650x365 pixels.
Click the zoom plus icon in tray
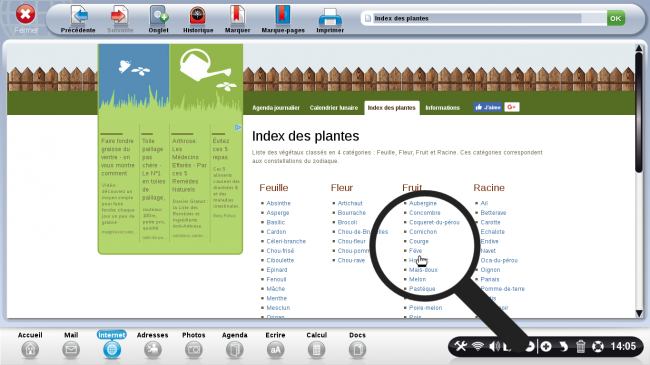[546, 346]
